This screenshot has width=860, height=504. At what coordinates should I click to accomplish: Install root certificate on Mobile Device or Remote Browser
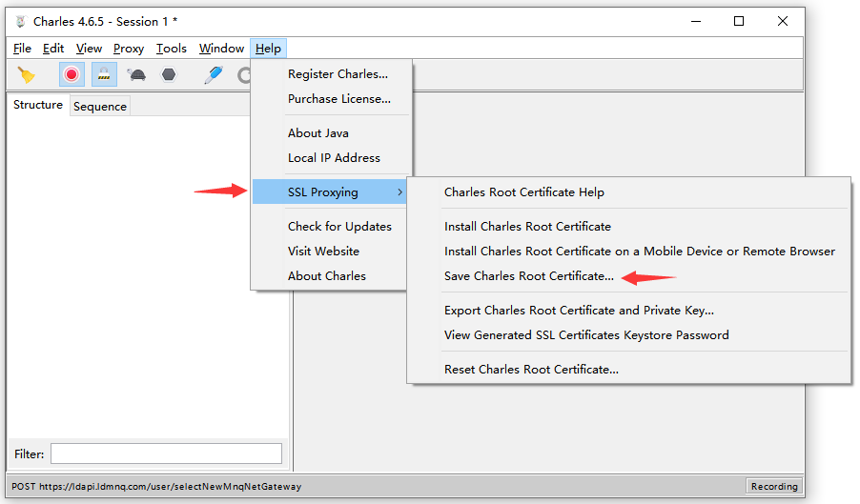640,251
